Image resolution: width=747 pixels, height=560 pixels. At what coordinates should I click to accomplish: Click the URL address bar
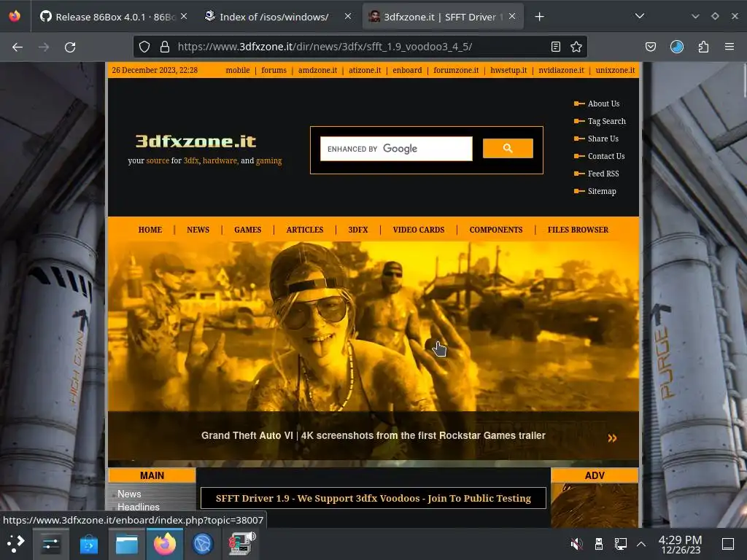pyautogui.click(x=360, y=47)
